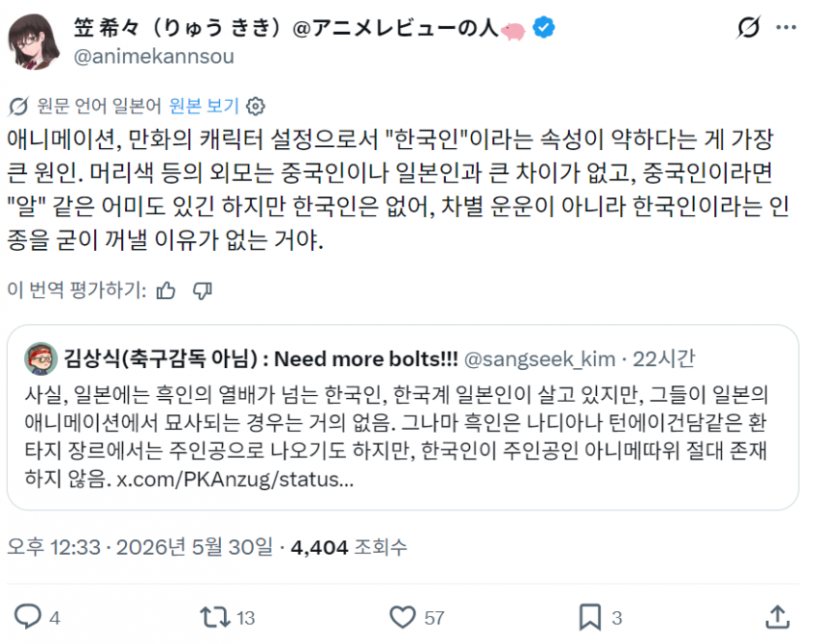The image size is (817, 644).
Task: Open the share upload icon
Action: (x=778, y=617)
